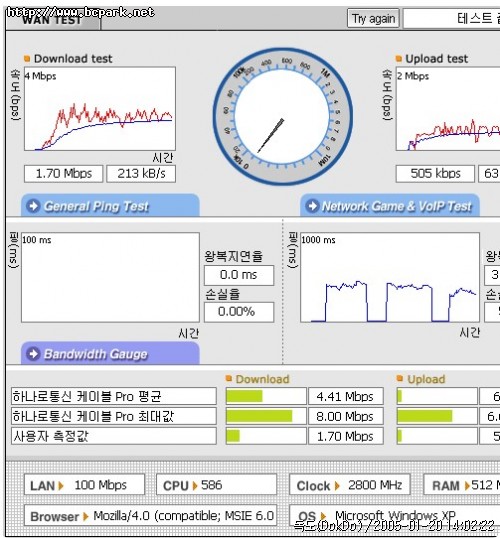Click the orange Download bandwidth bullet icon
Screen dimensions: 500x538
pyautogui.click(x=229, y=378)
